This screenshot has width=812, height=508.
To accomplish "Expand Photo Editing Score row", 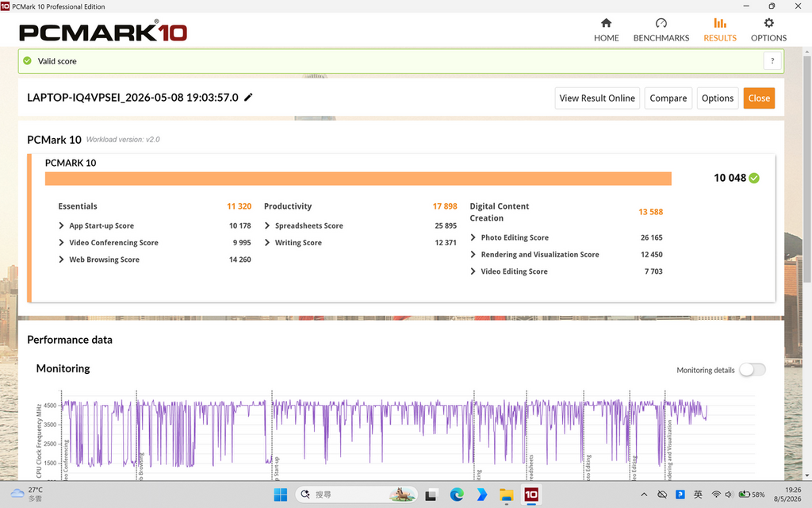I will click(x=473, y=237).
